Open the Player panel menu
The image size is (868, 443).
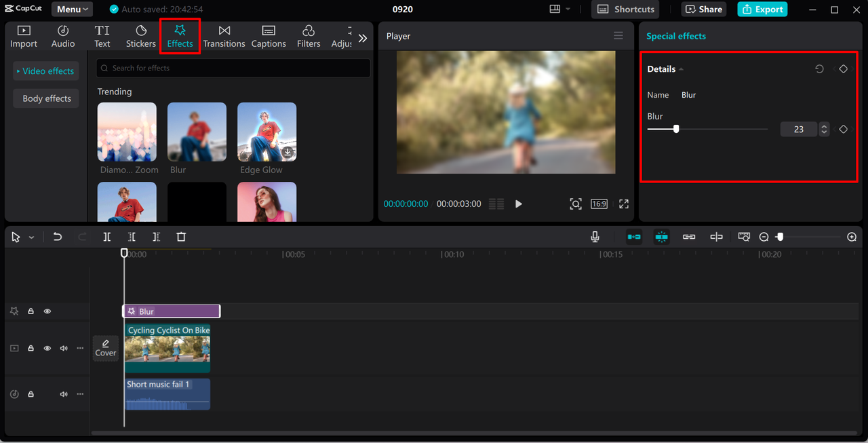618,36
